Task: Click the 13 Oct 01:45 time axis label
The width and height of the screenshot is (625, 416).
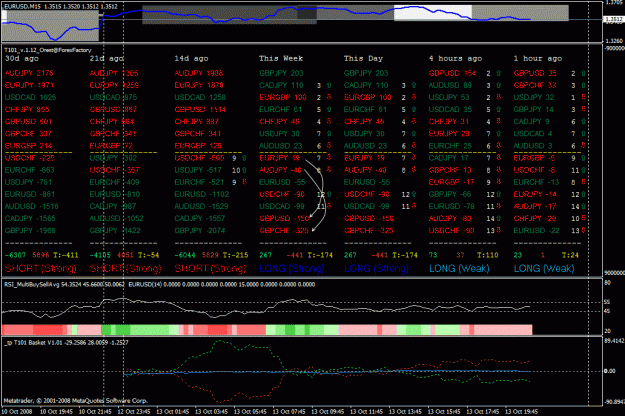Action: click(x=172, y=412)
